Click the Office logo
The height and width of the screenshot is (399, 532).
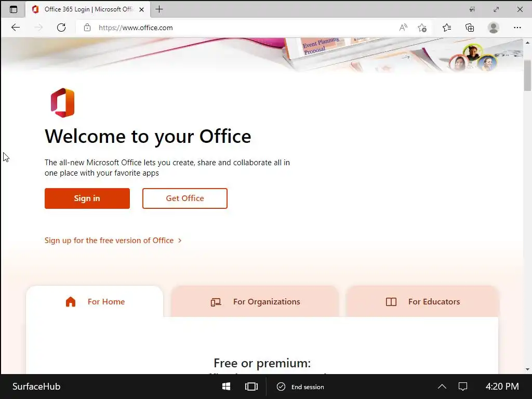click(x=63, y=102)
